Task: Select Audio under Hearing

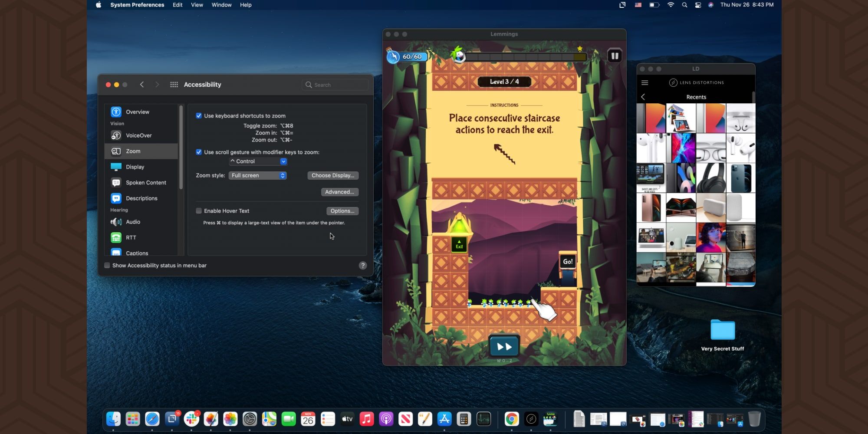Action: point(141,222)
